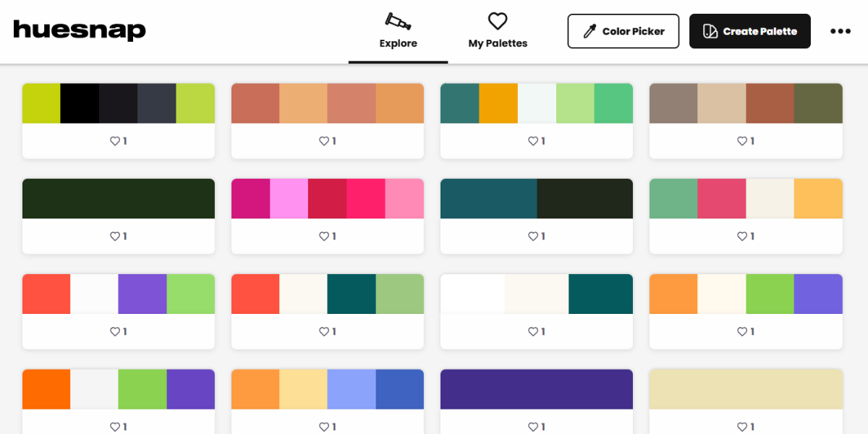This screenshot has width=868, height=434.
Task: Open the solid purple palette card
Action: (x=536, y=389)
